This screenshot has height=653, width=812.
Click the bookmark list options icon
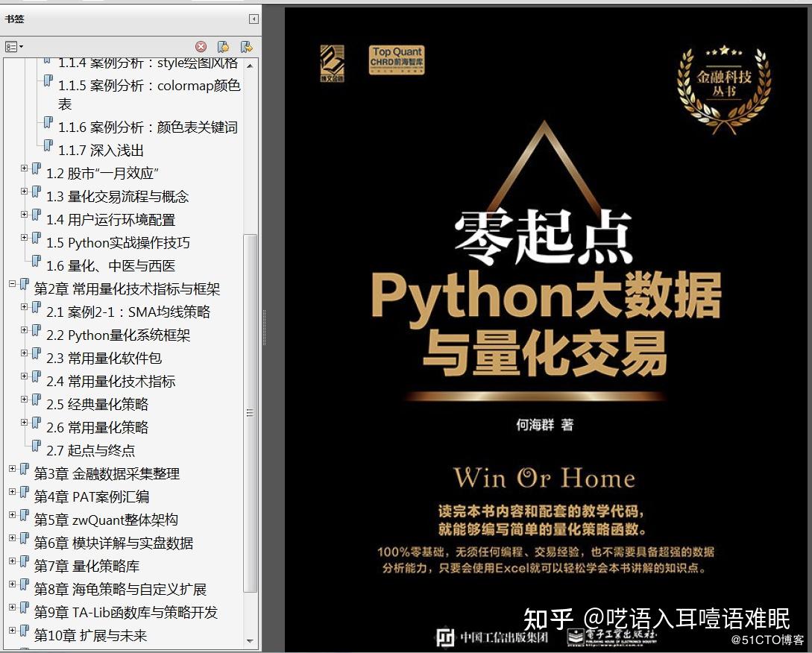(x=10, y=46)
